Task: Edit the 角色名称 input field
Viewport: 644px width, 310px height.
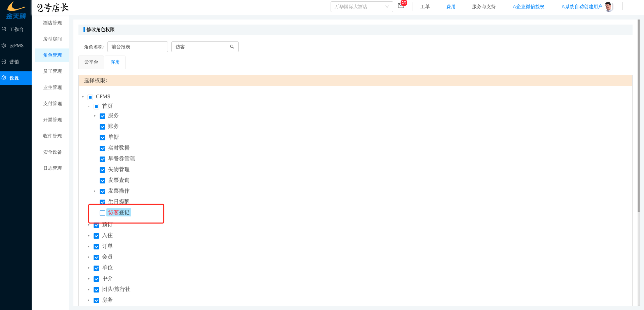Action: point(137,47)
